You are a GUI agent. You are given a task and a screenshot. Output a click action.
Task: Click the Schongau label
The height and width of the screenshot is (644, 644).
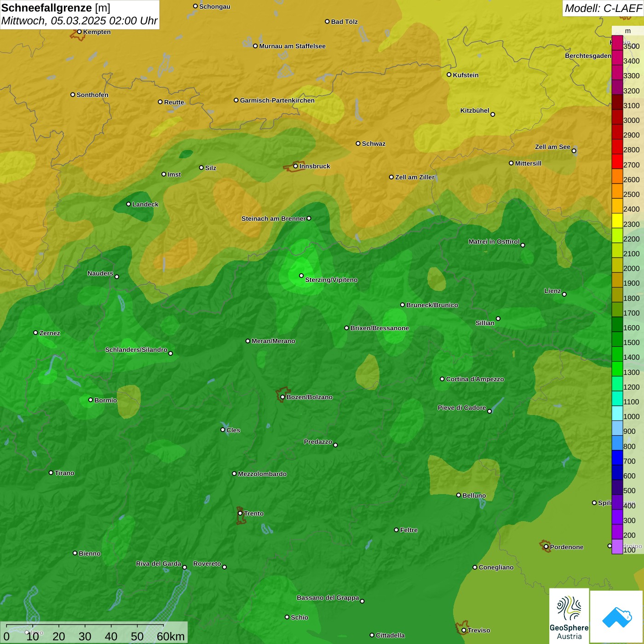[x=214, y=6]
